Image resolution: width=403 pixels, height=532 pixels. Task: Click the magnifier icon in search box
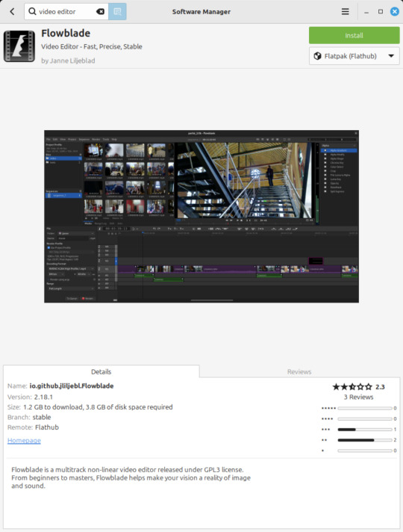32,11
